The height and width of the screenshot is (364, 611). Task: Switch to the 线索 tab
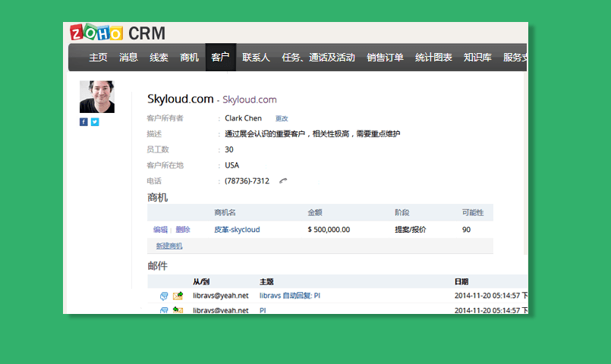[159, 58]
